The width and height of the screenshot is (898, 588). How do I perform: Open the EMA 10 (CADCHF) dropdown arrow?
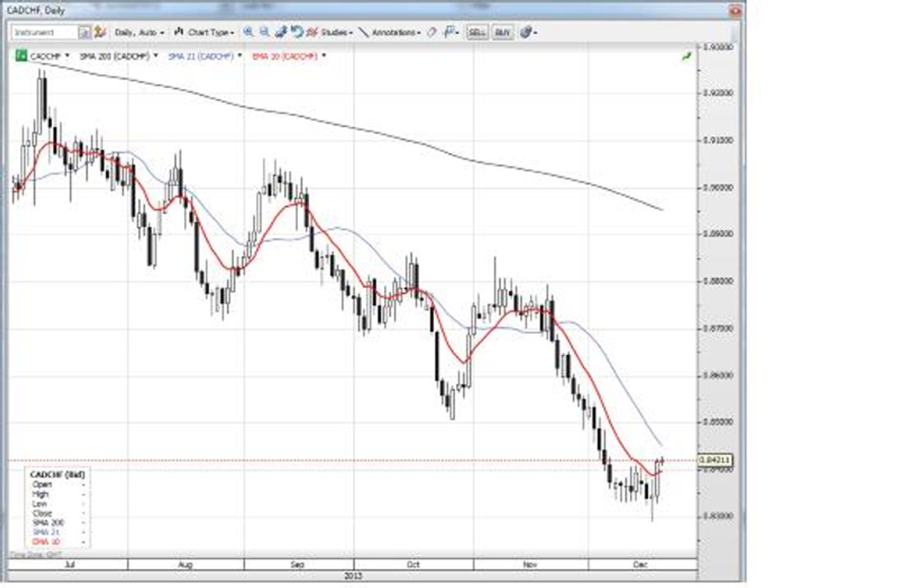(x=324, y=56)
